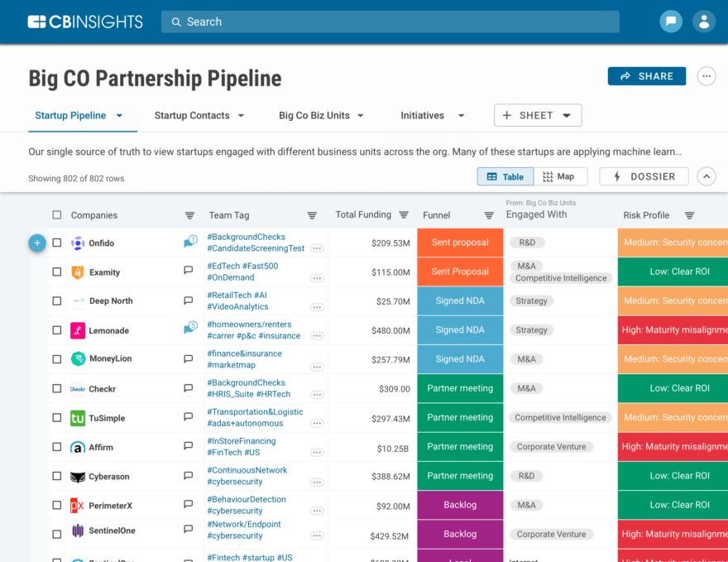The height and width of the screenshot is (562, 728).
Task: Switch to Map view
Action: (x=561, y=176)
